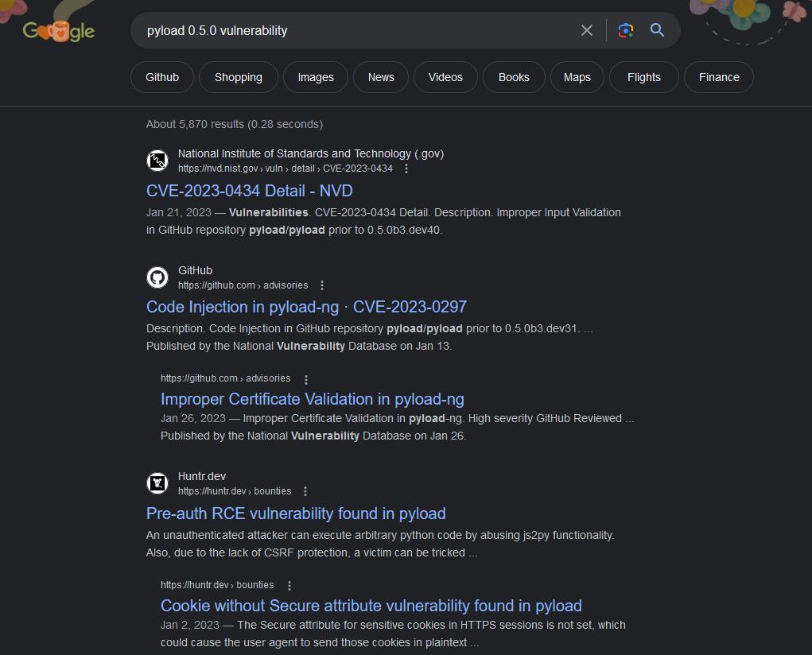Click github.com advisories URL above Improper Certificate
Image resolution: width=812 pixels, height=655 pixels.
pyautogui.click(x=225, y=378)
